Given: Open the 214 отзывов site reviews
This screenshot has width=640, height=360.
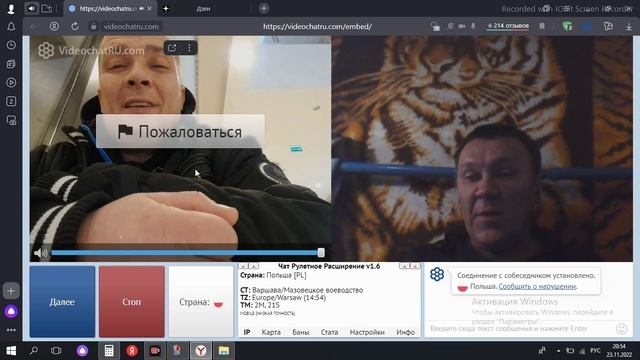Looking at the screenshot, I should pyautogui.click(x=508, y=26).
